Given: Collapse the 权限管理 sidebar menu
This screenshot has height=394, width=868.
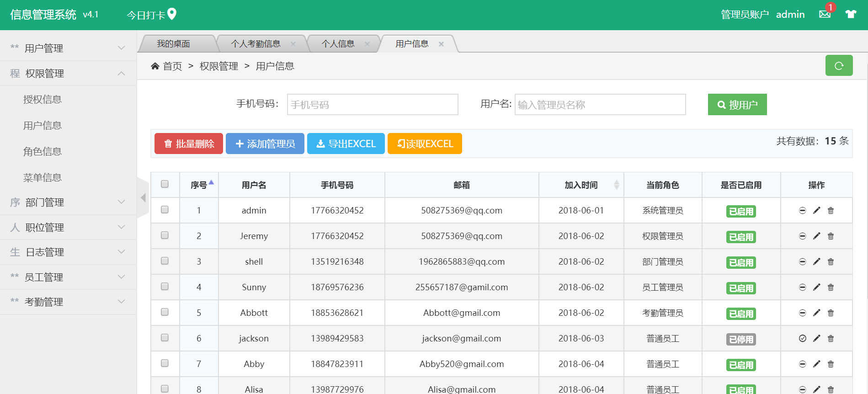Looking at the screenshot, I should coord(68,73).
